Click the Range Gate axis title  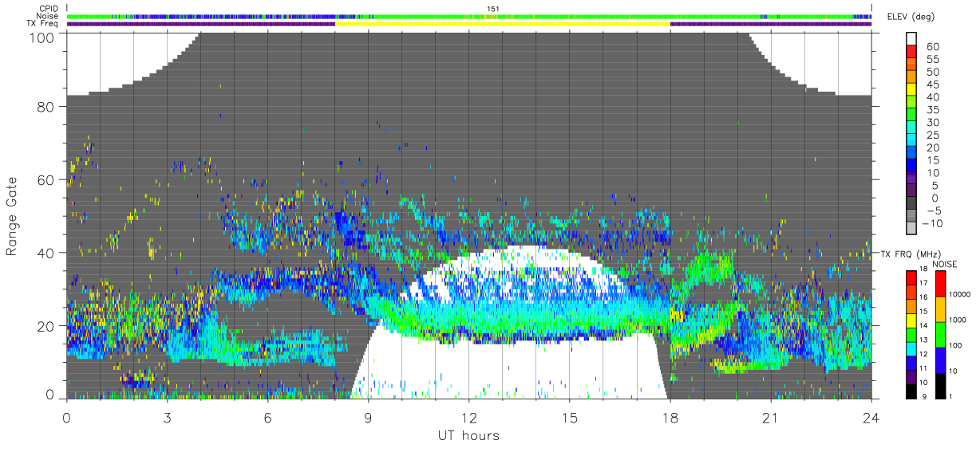point(12,216)
